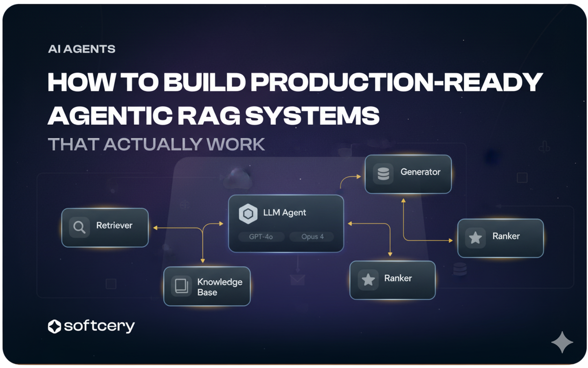Select the Opus 4 model pill
This screenshot has height=368, width=588.
click(x=312, y=237)
